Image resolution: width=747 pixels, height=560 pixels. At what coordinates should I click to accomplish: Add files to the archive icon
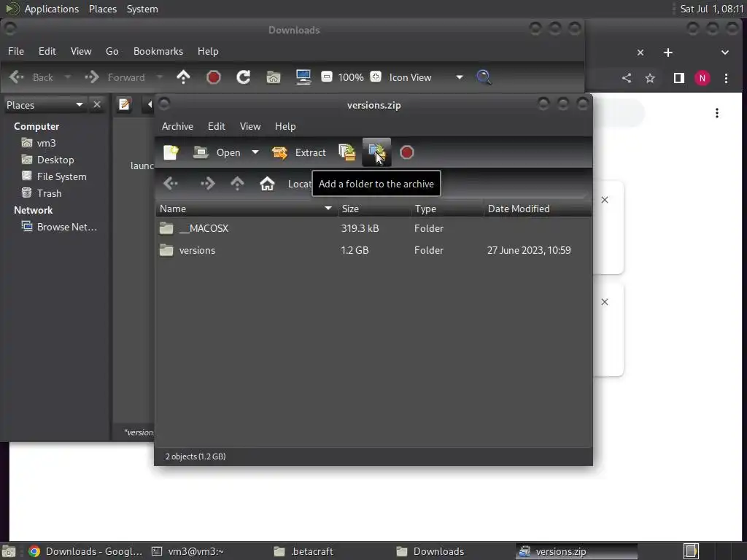(x=347, y=152)
